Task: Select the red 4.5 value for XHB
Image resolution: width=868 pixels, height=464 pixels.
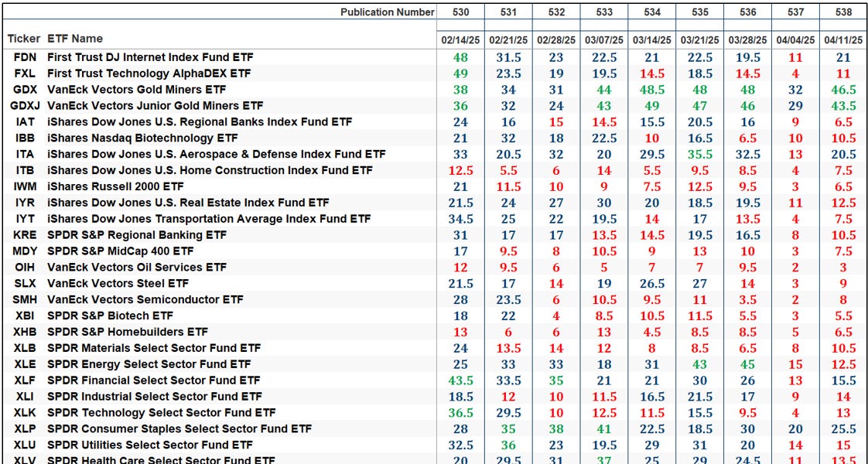Action: point(651,332)
